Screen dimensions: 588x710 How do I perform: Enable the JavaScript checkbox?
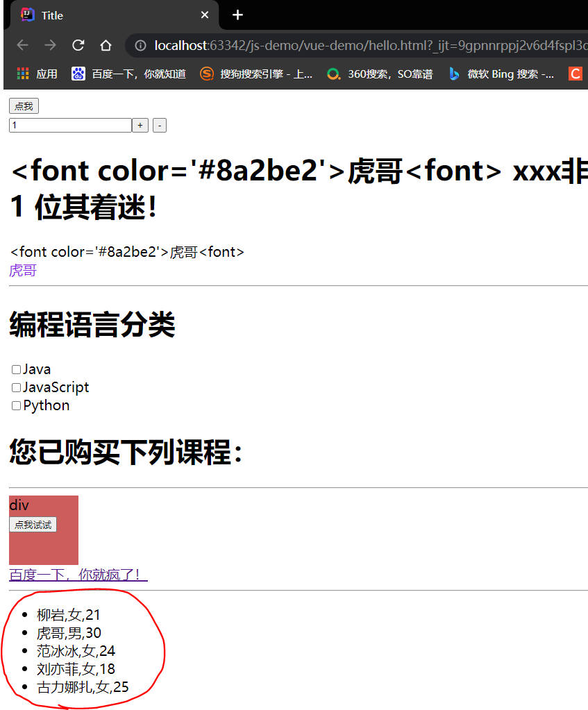click(15, 387)
